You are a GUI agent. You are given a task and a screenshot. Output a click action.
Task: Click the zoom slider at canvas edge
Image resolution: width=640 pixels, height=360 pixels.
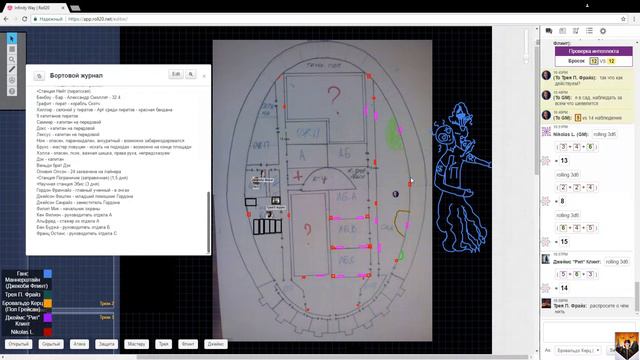click(x=526, y=46)
